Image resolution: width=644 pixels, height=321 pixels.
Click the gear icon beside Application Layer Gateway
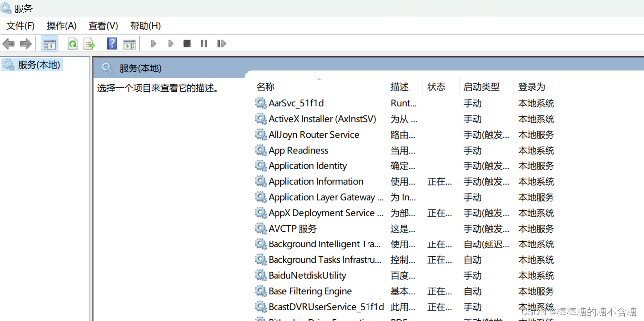point(261,197)
